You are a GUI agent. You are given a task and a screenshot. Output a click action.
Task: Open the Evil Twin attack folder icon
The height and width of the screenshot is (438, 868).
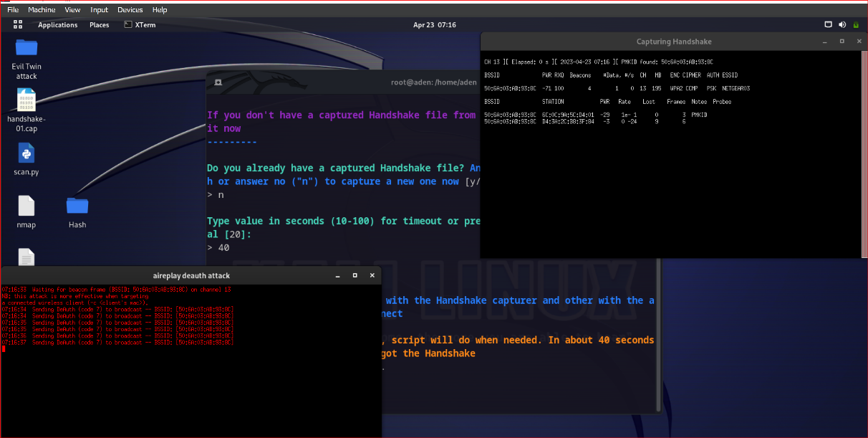pyautogui.click(x=26, y=48)
